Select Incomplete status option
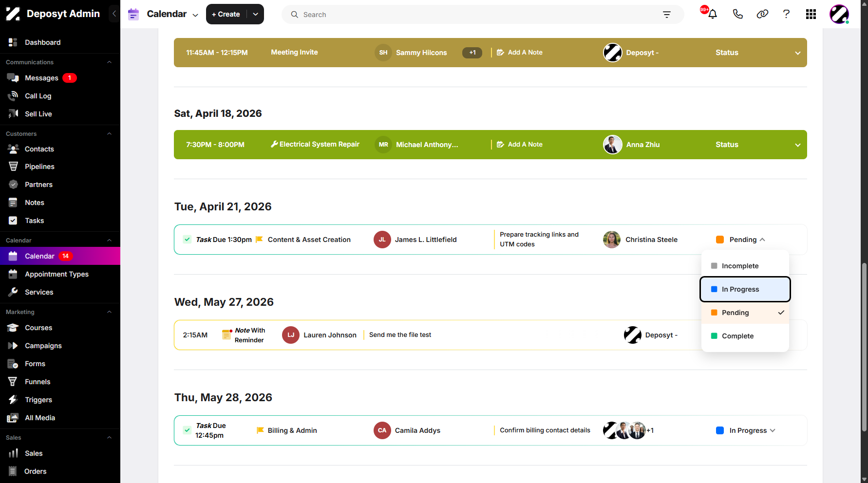The height and width of the screenshot is (483, 868). pos(745,266)
